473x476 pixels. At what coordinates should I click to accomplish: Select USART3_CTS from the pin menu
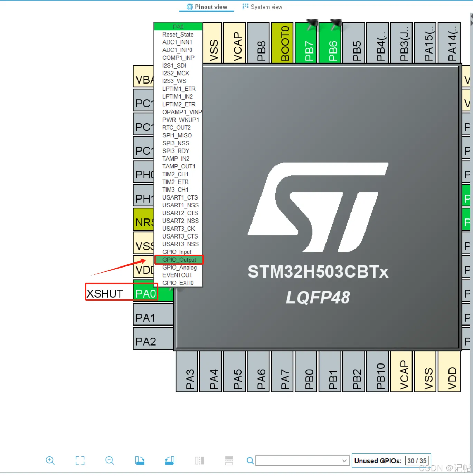(178, 236)
